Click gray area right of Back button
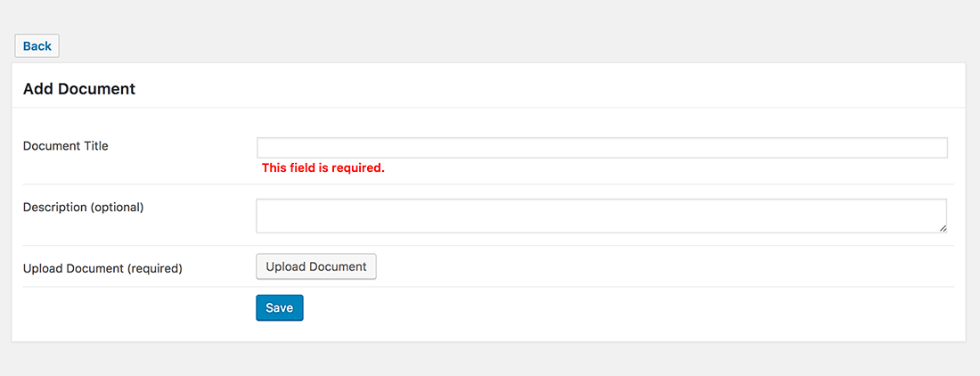980x376 pixels. [x=445, y=46]
